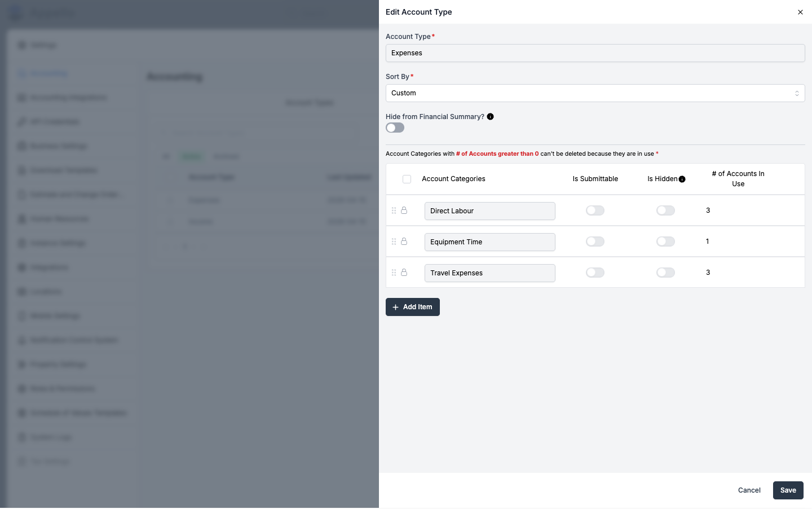Click lock icon on Travel Expenses row
Screen dimensions: 812x518
[404, 273]
